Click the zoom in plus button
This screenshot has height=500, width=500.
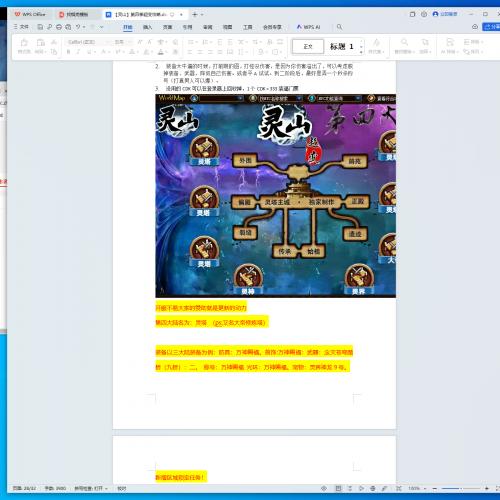[x=487, y=488]
